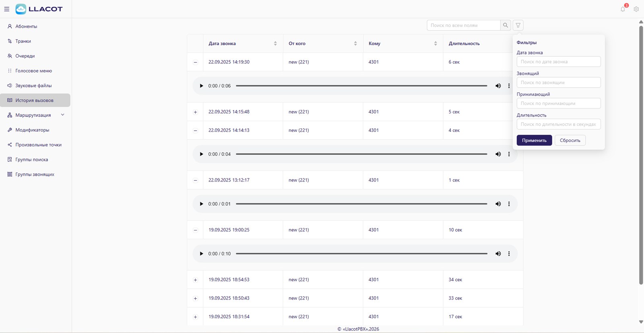Open more options for 0:04 recording
The image size is (644, 333).
pyautogui.click(x=509, y=154)
